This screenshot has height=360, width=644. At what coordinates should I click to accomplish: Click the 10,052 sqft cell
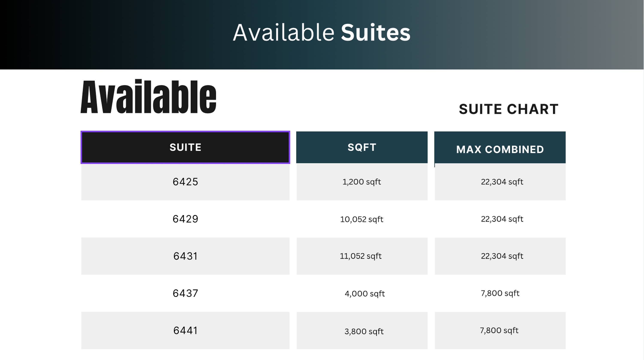coord(361,219)
